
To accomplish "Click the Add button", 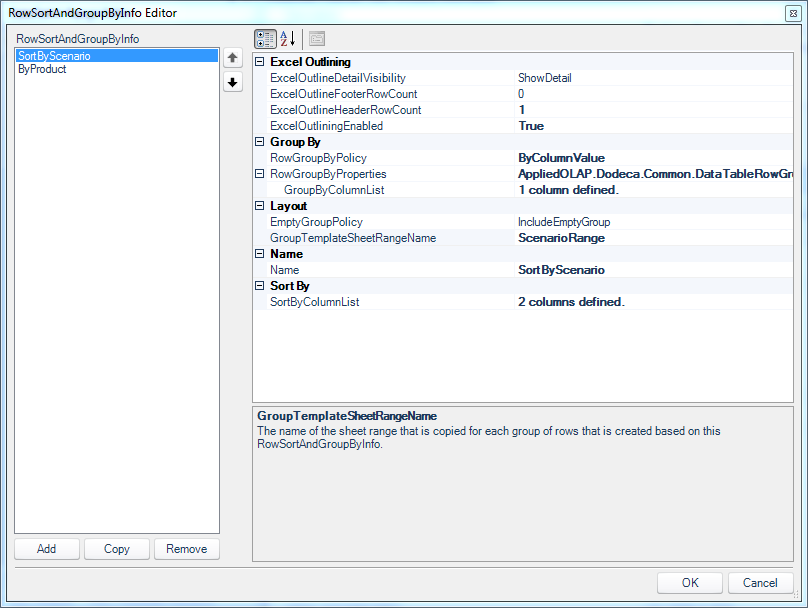I will click(47, 549).
